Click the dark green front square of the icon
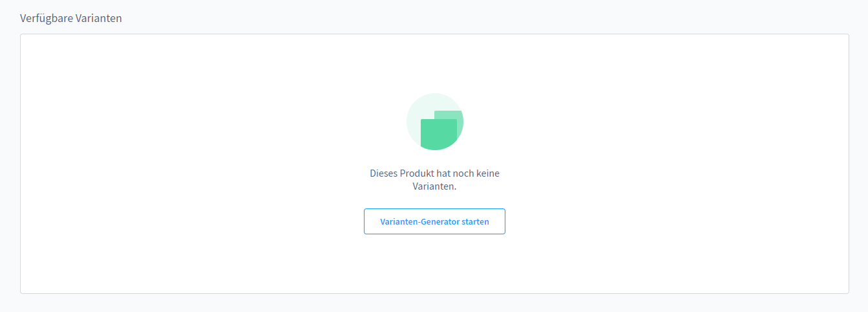 click(x=436, y=135)
